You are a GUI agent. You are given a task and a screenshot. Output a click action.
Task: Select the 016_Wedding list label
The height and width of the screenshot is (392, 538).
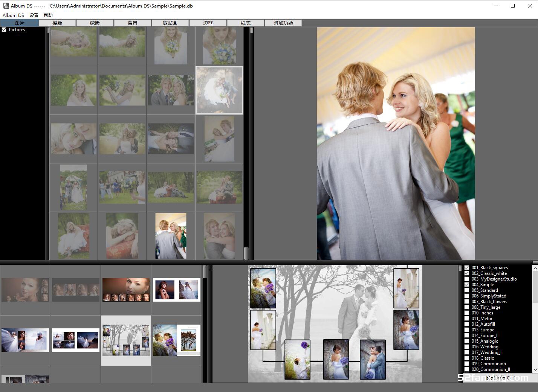point(485,347)
